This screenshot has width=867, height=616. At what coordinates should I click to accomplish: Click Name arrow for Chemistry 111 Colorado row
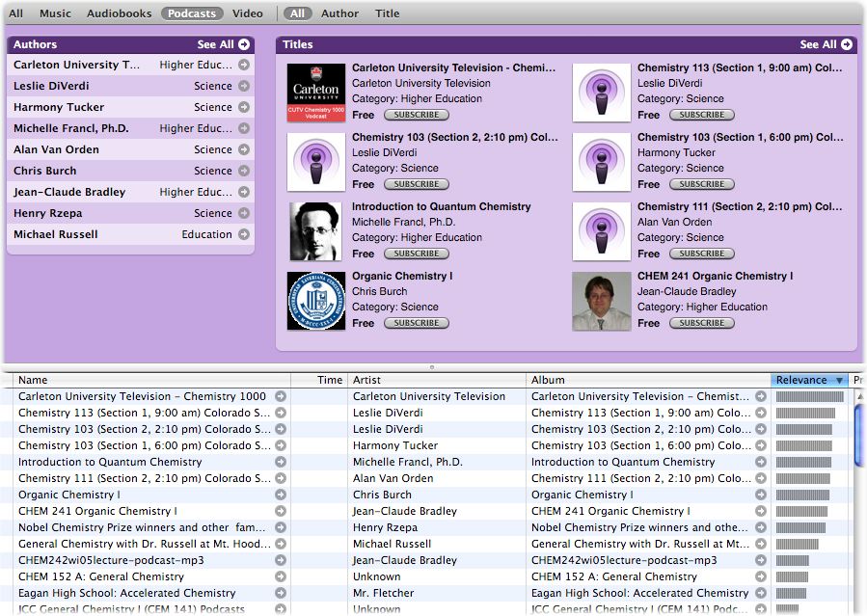tap(281, 478)
